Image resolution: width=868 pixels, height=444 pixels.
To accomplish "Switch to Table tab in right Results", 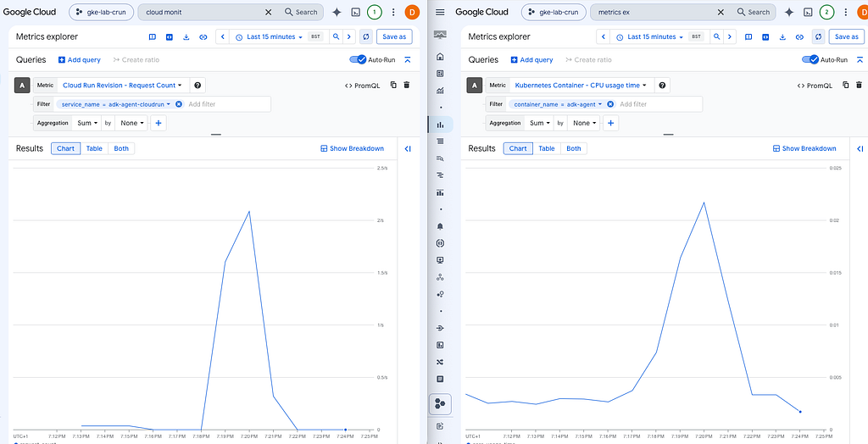I will pos(547,148).
